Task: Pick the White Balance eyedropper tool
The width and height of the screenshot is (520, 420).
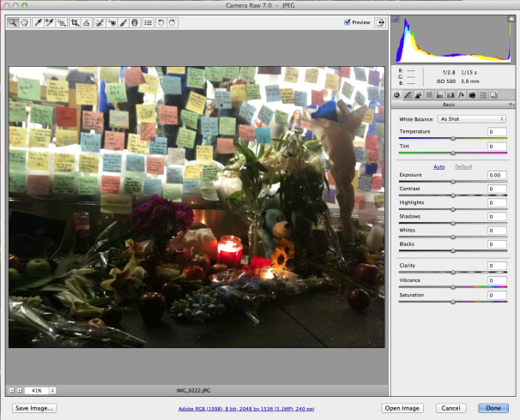Action: pyautogui.click(x=38, y=22)
